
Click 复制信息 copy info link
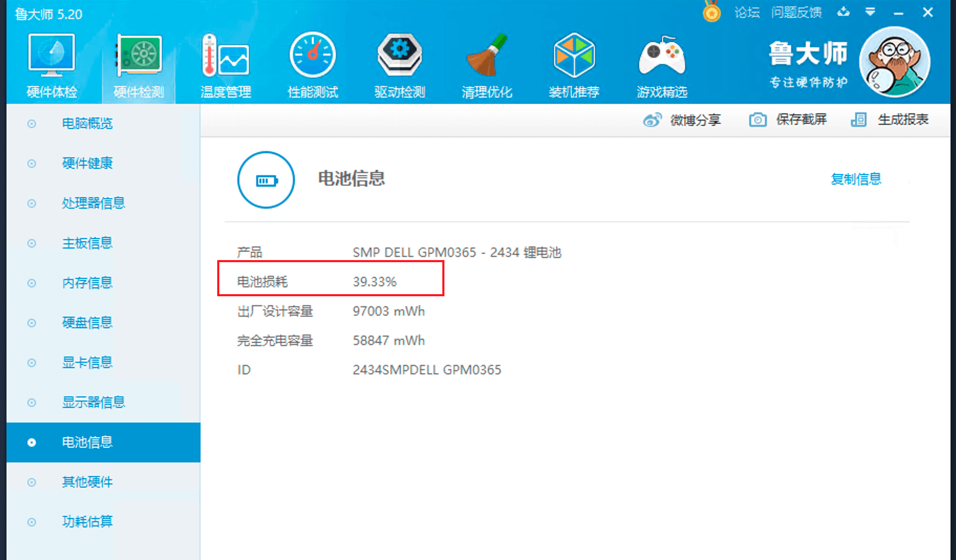[856, 179]
